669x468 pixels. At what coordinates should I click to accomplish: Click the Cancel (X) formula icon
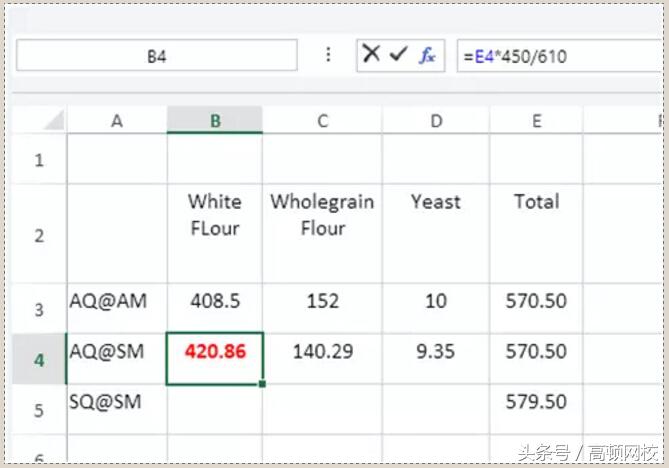[371, 55]
